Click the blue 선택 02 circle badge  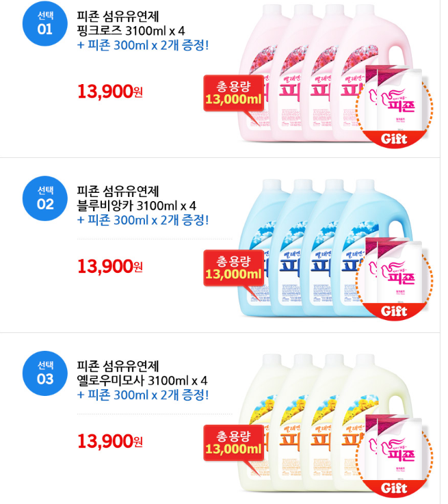pyautogui.click(x=44, y=197)
